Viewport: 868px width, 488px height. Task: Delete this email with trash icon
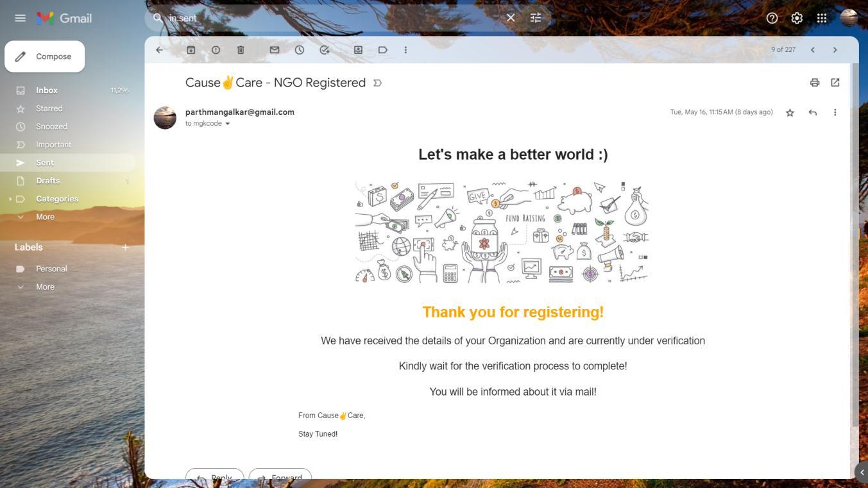pyautogui.click(x=241, y=50)
